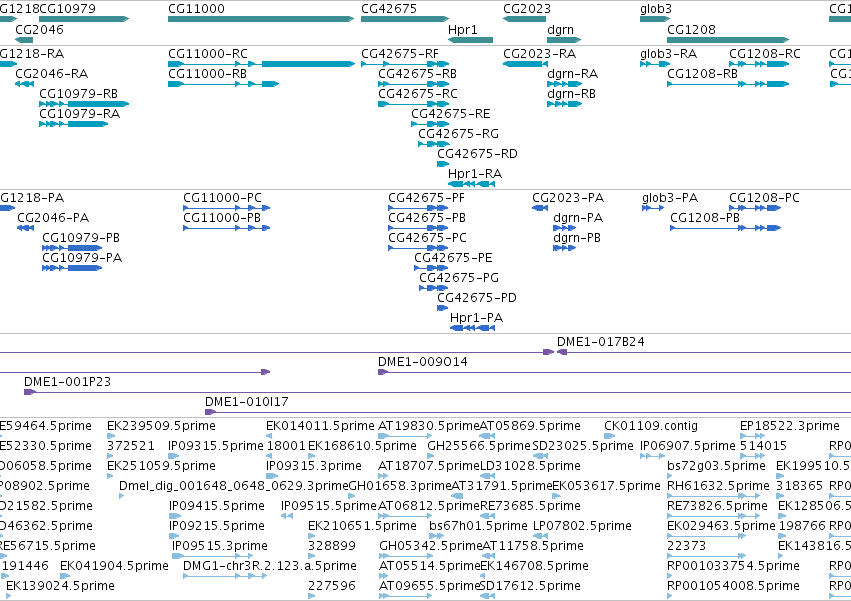This screenshot has width=851, height=601.
Task: Select EST RH61632.5prime
Action: tap(718, 487)
